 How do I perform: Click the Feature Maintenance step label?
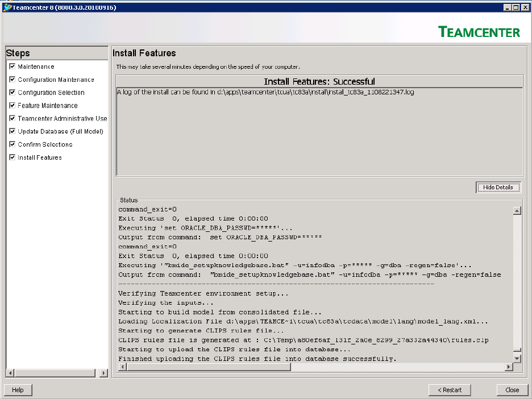[x=48, y=106]
